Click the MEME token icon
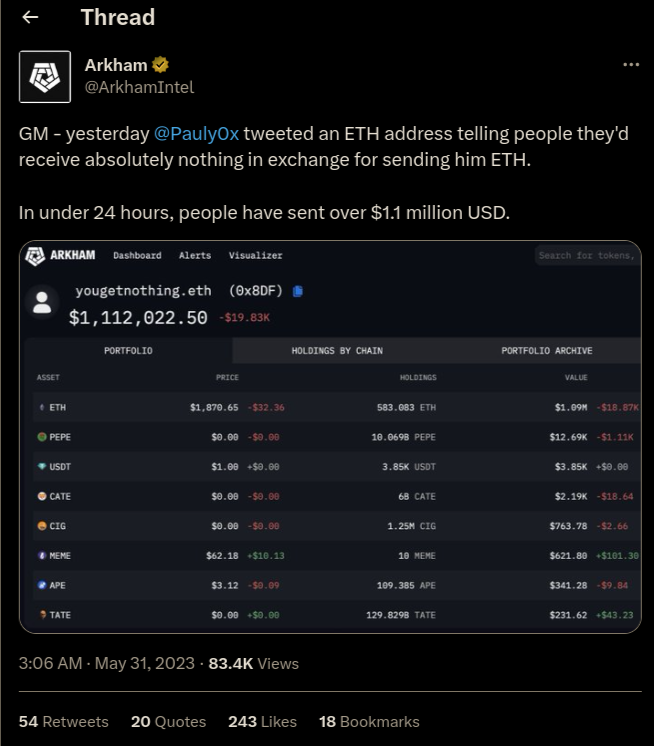Screen dimensions: 654x746 (x=42, y=555)
